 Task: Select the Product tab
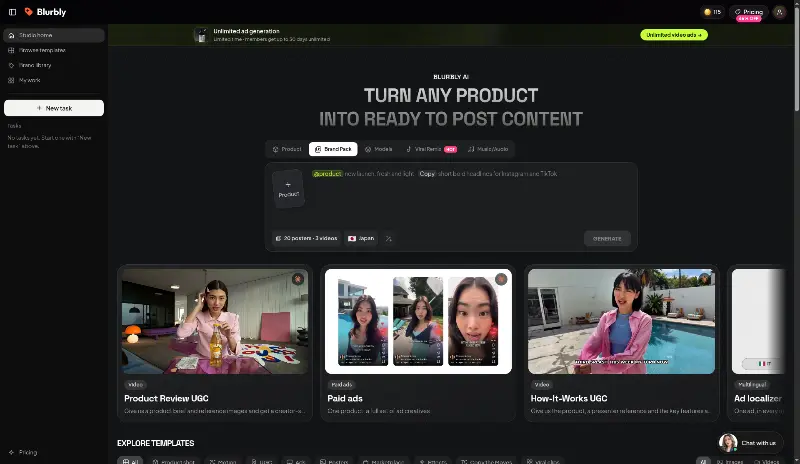pyautogui.click(x=287, y=149)
